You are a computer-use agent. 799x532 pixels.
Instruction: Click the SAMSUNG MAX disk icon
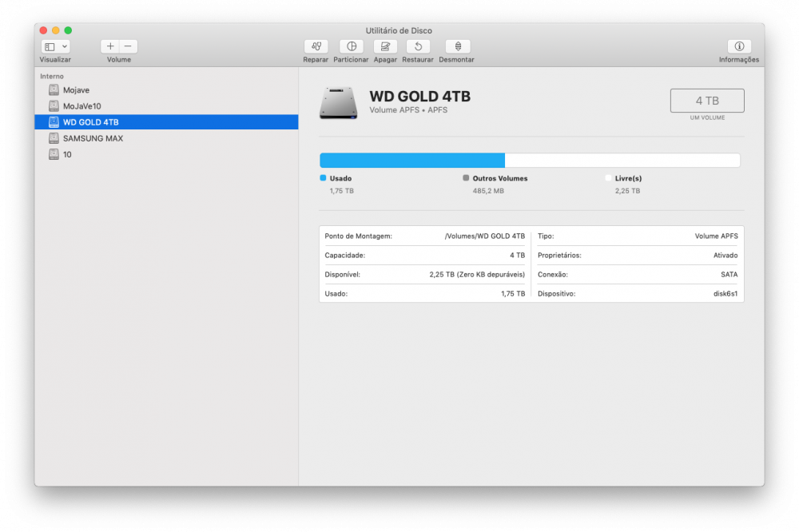(x=54, y=138)
